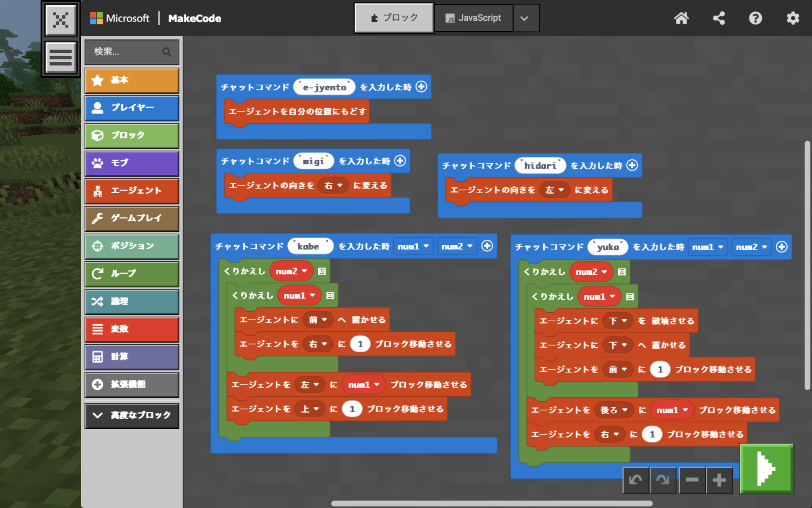Add argument to hidari chat command
Screen dimensions: 812x508
pos(632,165)
